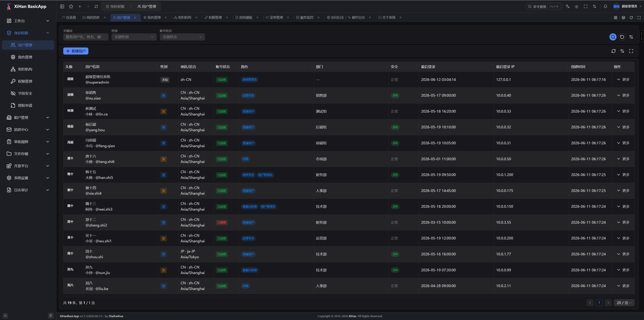Open 更多 menu for 徐销售 row

[623, 95]
